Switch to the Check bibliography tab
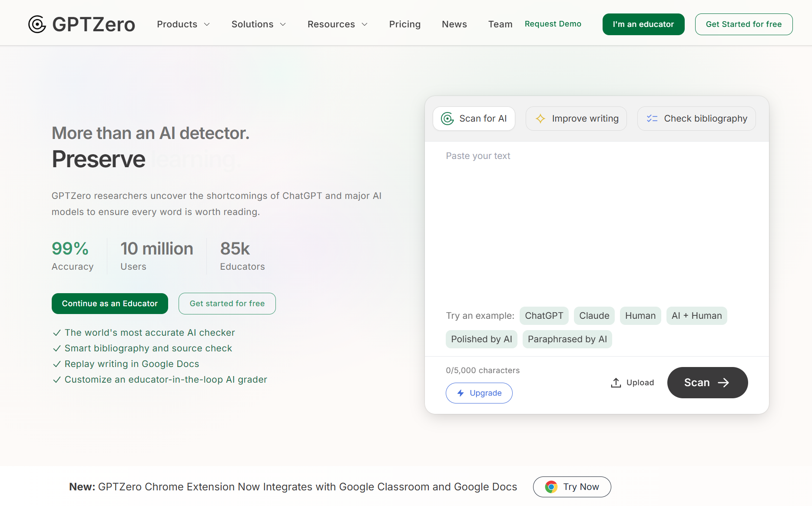 (x=696, y=119)
